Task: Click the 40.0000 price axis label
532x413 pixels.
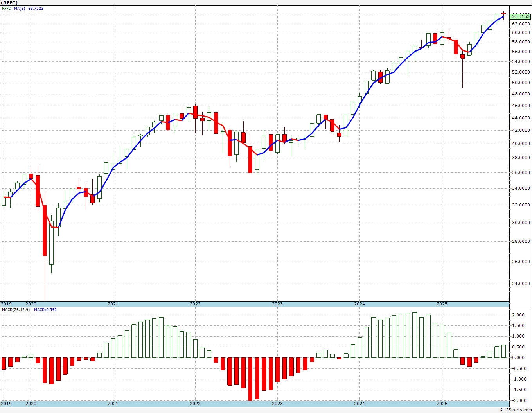Action: pos(521,144)
